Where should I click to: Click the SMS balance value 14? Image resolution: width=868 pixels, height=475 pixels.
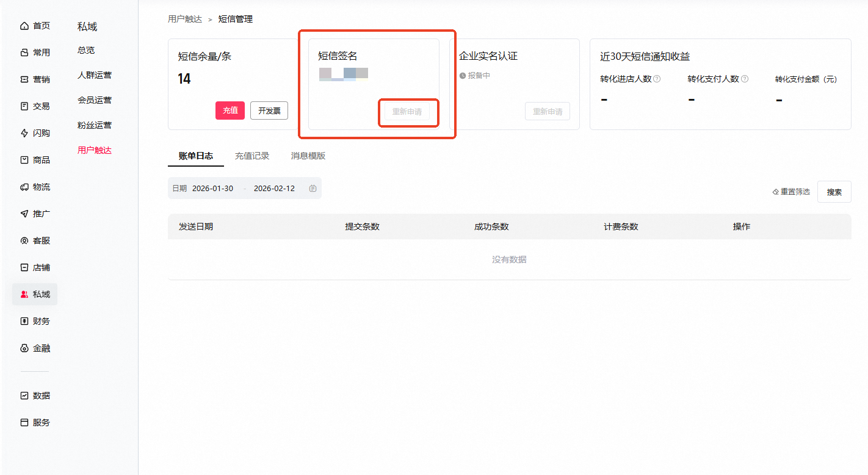click(x=184, y=79)
